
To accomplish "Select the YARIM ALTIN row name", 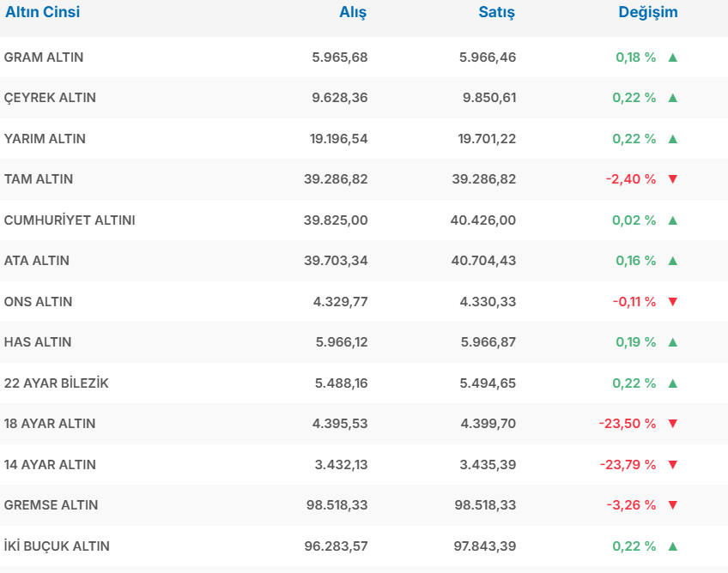I will pos(45,139).
